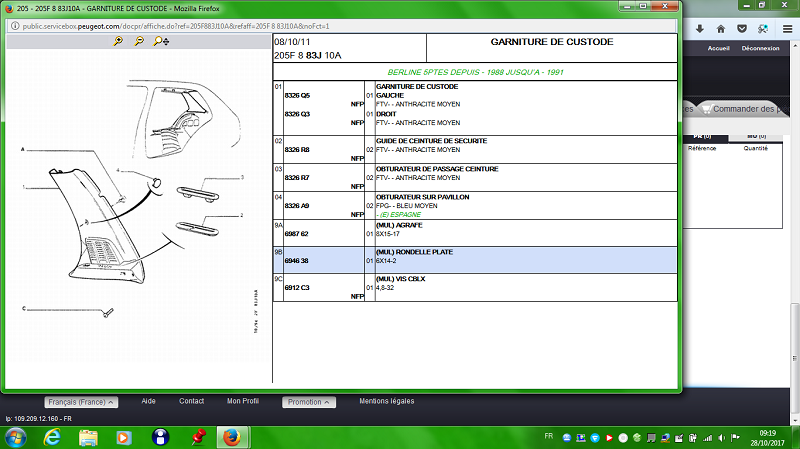Select part reference 8326 A9
The height and width of the screenshot is (449, 800).
tap(297, 206)
